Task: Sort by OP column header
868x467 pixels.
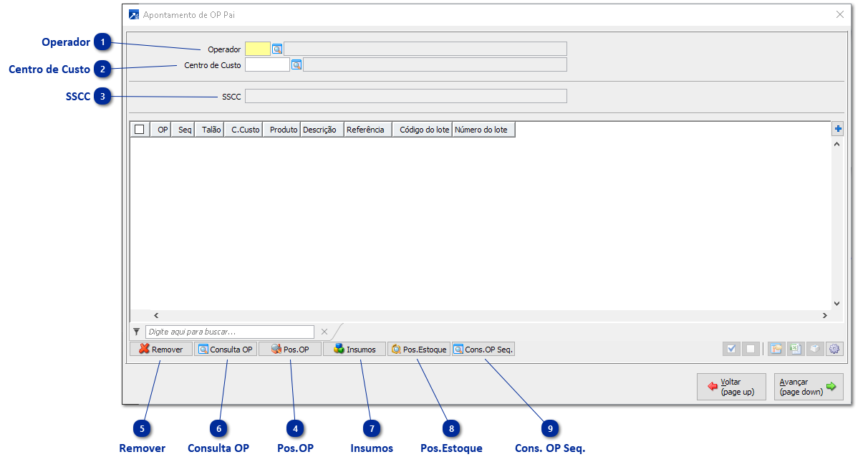Action: click(x=163, y=130)
